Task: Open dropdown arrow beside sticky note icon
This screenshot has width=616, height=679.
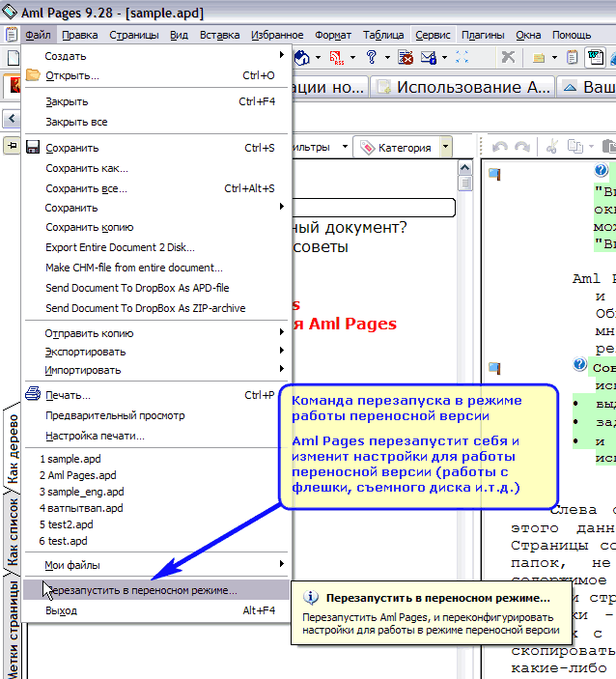Action: coord(554,57)
